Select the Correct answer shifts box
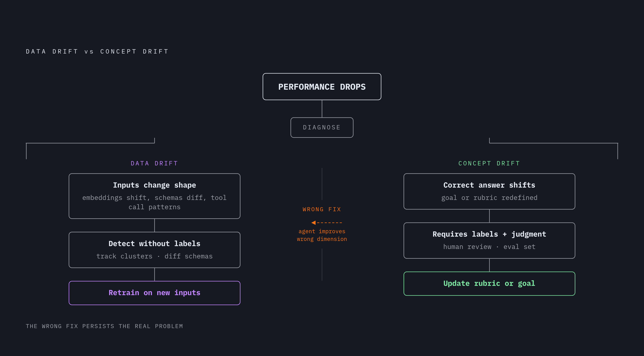Screen dimensions: 644x356 pos(489,191)
